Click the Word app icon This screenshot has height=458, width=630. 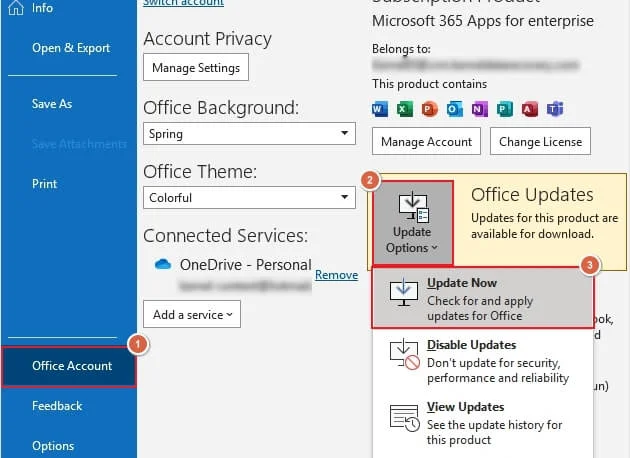380,109
